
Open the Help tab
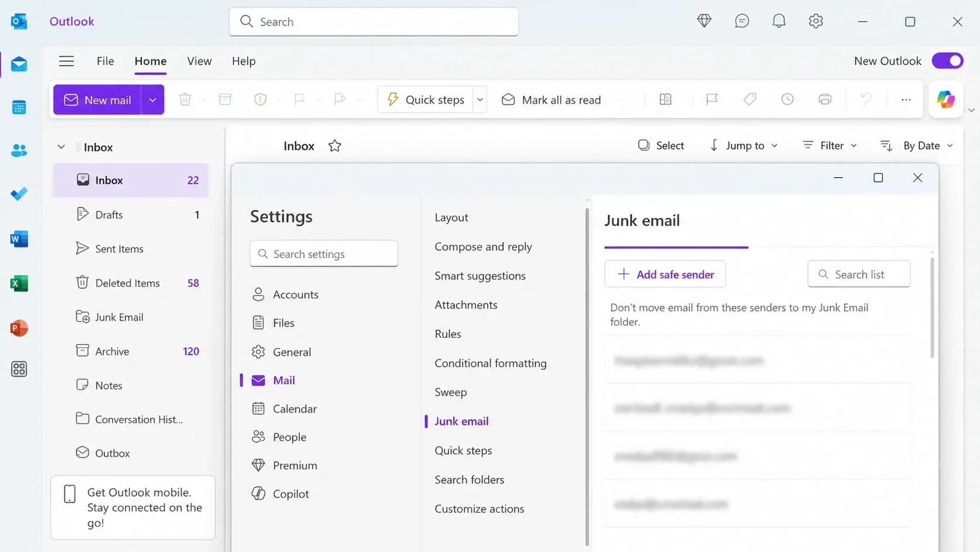click(x=244, y=61)
